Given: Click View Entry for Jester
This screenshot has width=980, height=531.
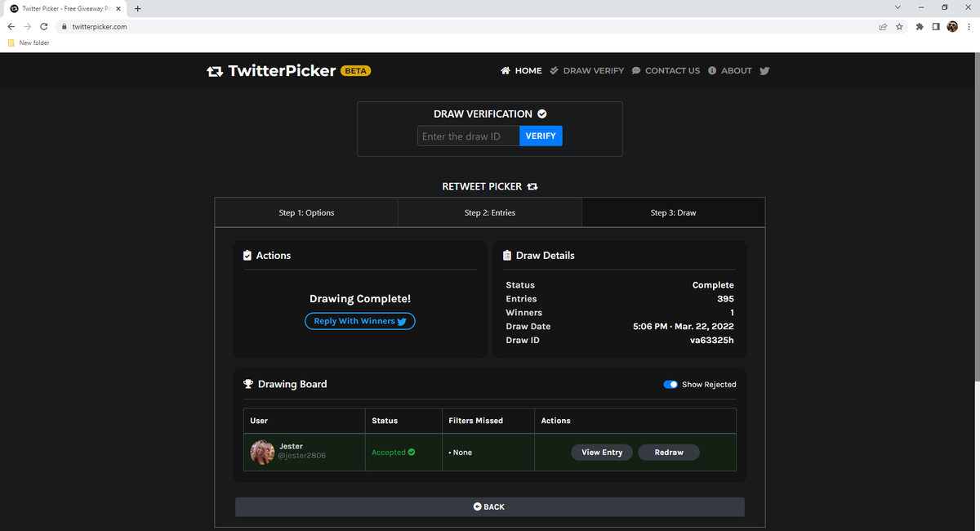Looking at the screenshot, I should [602, 453].
